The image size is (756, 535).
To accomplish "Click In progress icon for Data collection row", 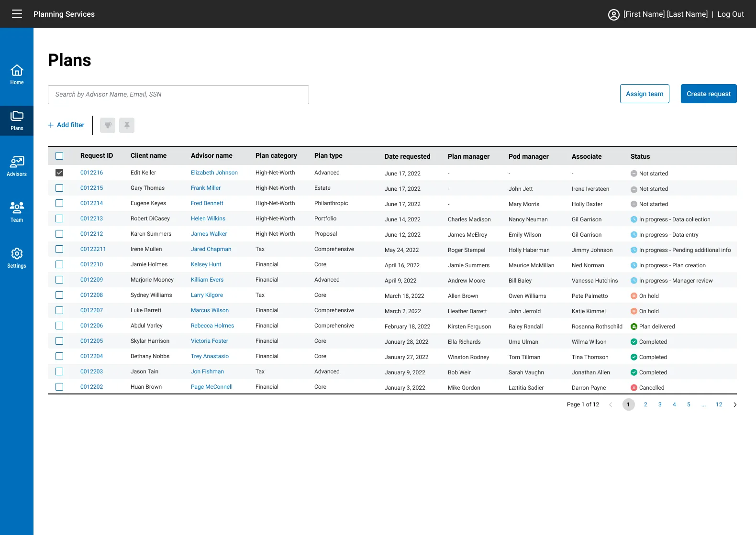I will pos(634,219).
